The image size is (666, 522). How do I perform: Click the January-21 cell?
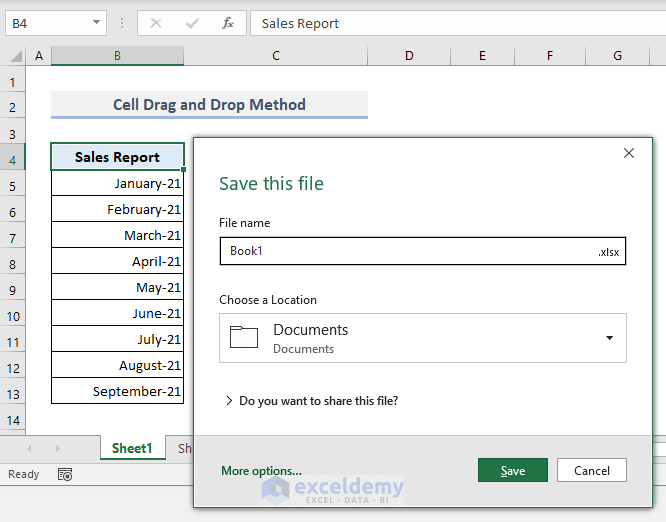pyautogui.click(x=118, y=183)
